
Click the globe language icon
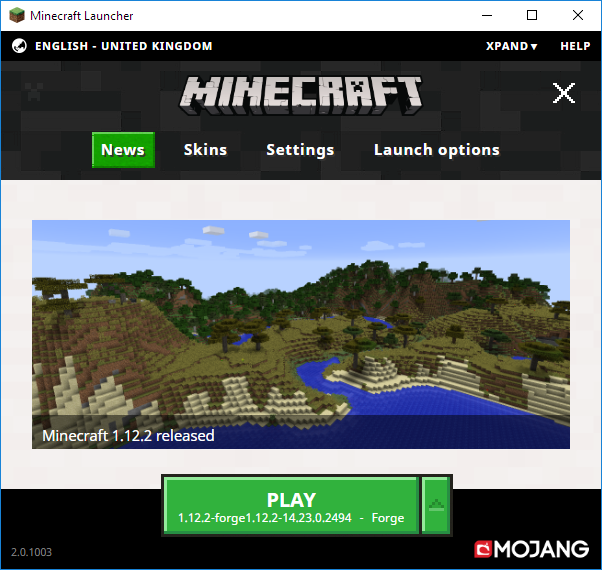pos(19,46)
